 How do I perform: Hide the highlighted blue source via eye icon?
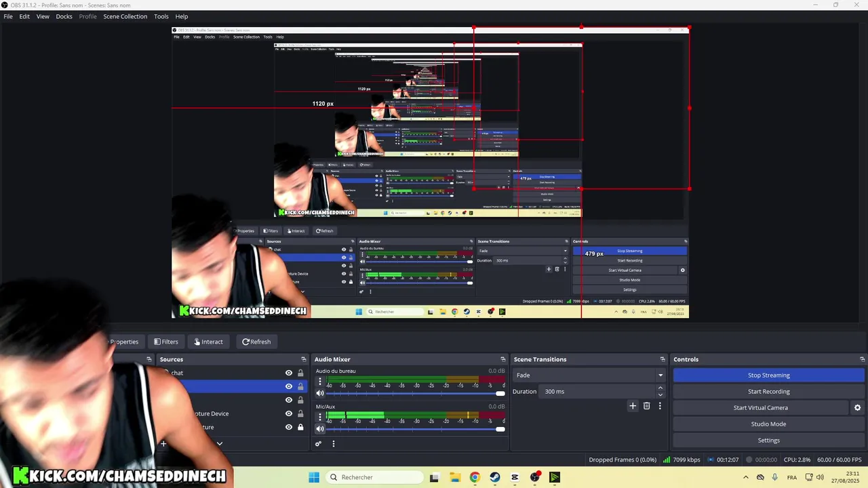(x=289, y=386)
